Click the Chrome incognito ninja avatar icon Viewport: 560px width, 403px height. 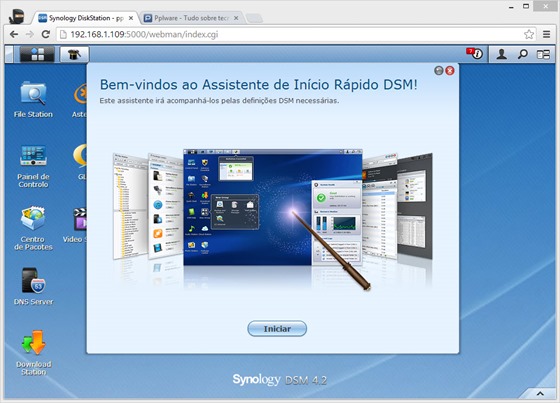point(16,16)
